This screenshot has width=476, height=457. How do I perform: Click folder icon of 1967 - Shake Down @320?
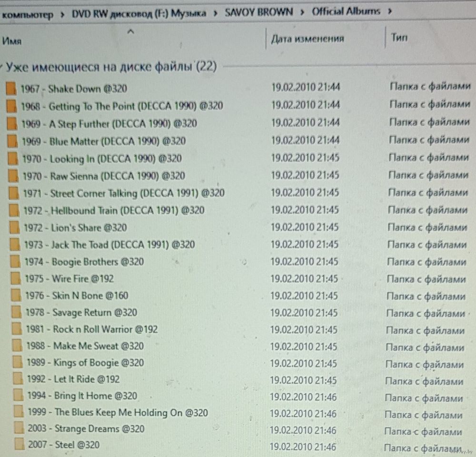(11, 89)
